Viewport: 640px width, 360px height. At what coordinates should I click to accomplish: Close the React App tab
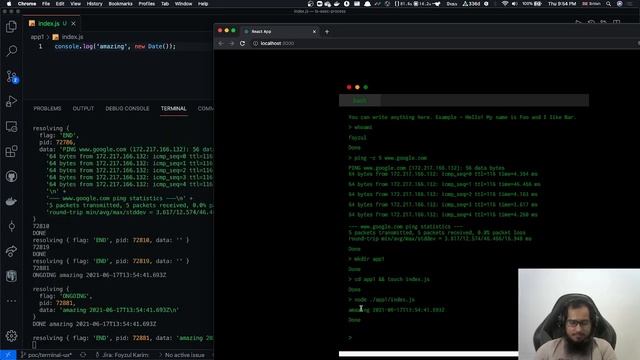coord(314,31)
